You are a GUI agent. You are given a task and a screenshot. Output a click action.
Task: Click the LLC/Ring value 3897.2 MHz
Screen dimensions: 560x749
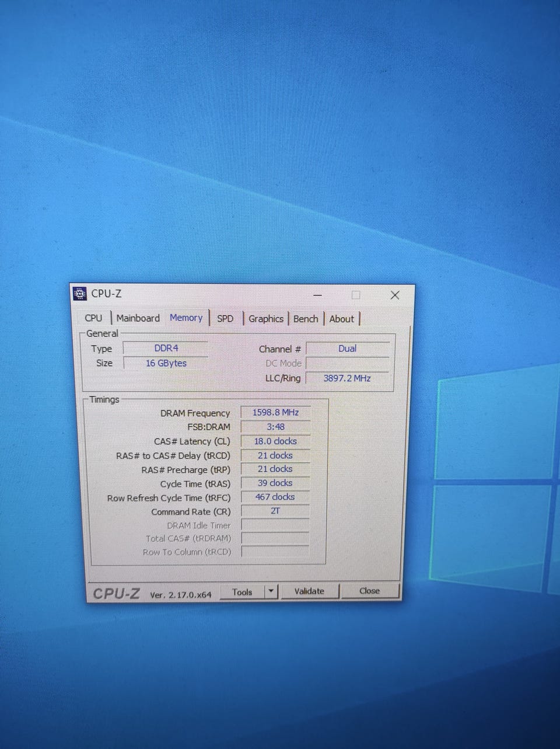point(347,378)
